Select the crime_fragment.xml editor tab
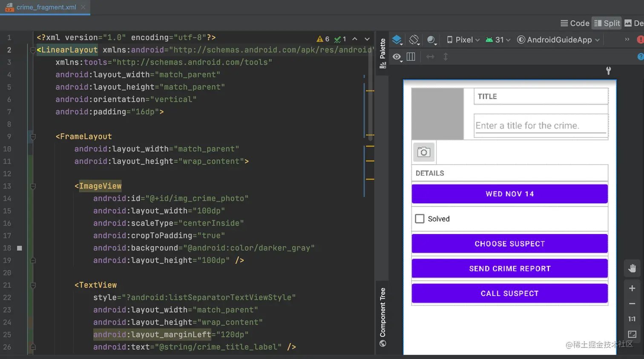This screenshot has width=644, height=359. 46,7
